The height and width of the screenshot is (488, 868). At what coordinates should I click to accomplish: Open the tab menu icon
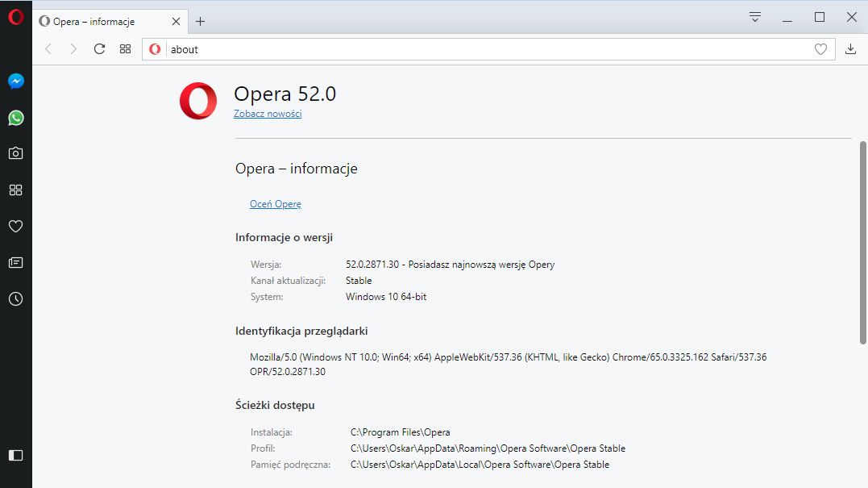[x=754, y=17]
